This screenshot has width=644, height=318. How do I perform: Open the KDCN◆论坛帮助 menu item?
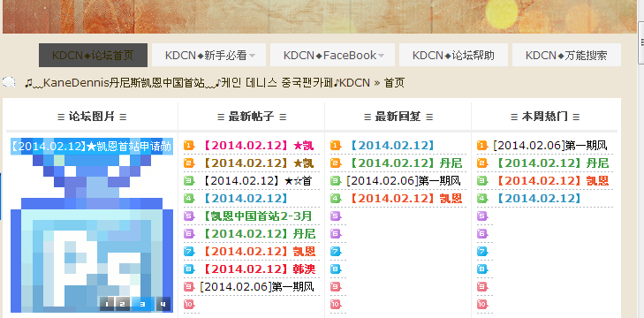point(453,55)
